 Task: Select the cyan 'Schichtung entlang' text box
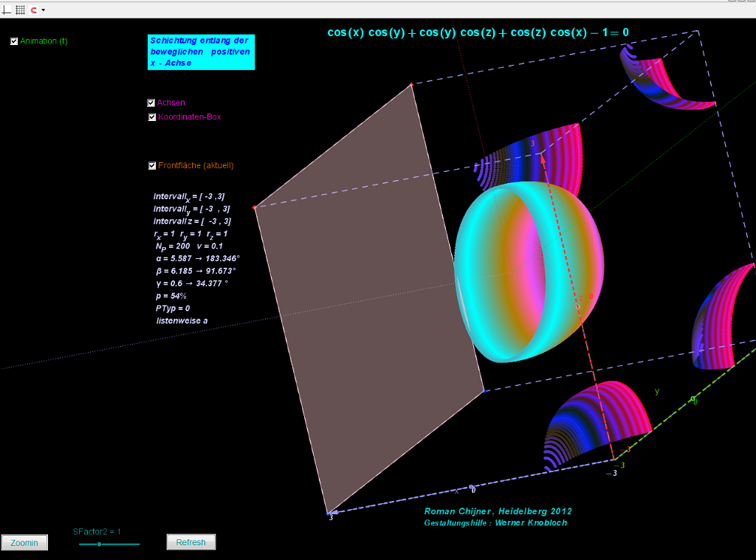tap(201, 52)
